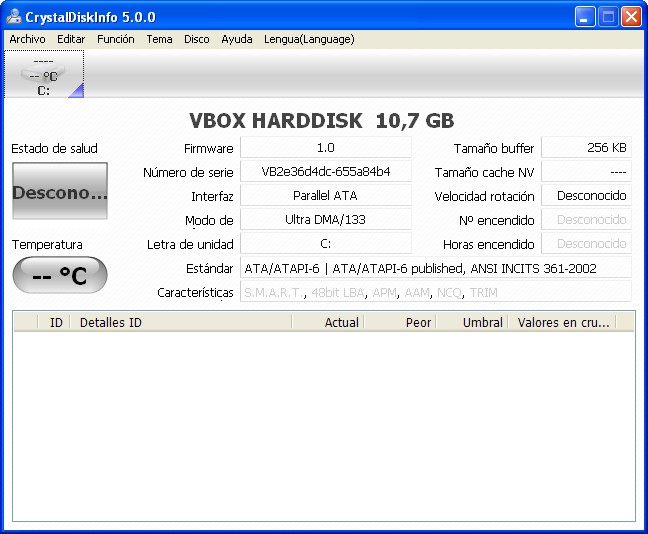This screenshot has width=648, height=534.
Task: Click the Estado de salud label
Action: pos(54,148)
